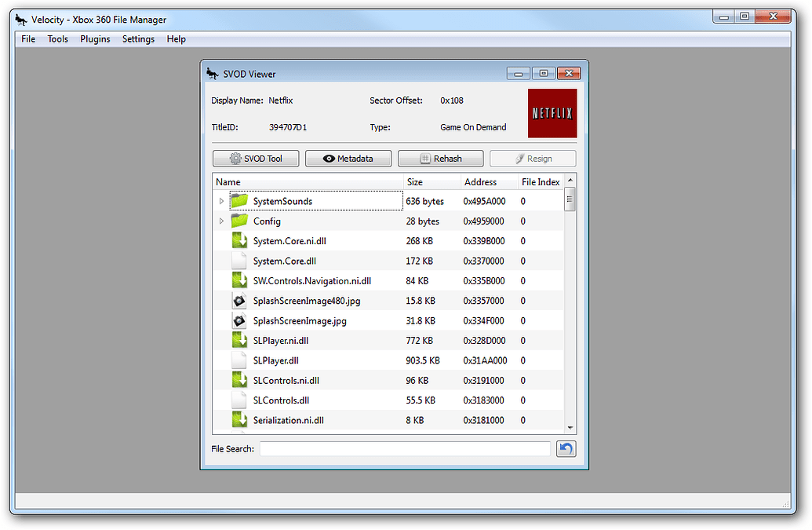Expand the Config folder tree arrow
This screenshot has width=812, height=530.
click(222, 221)
